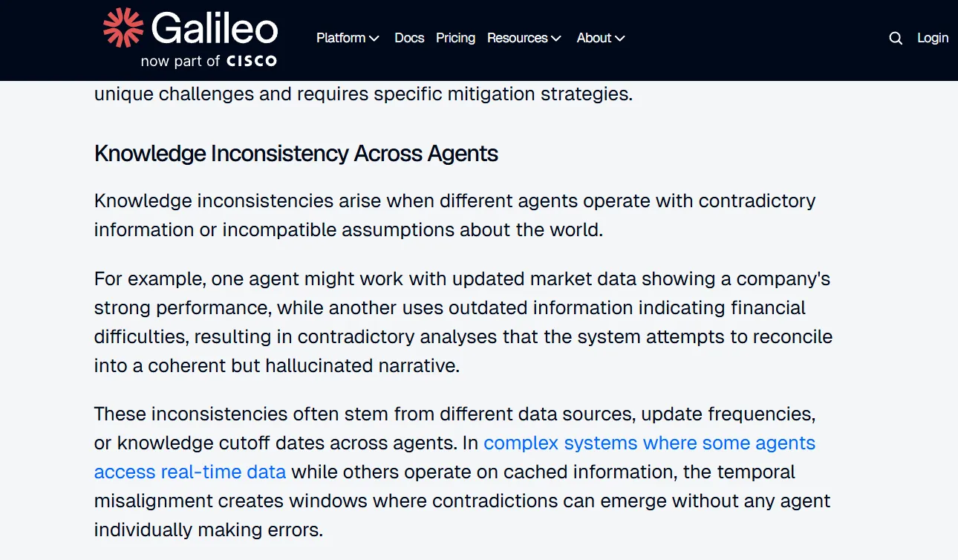The width and height of the screenshot is (958, 560).
Task: Click the 'Knowledge Inconsistency Across Agents' heading
Action: click(x=296, y=154)
